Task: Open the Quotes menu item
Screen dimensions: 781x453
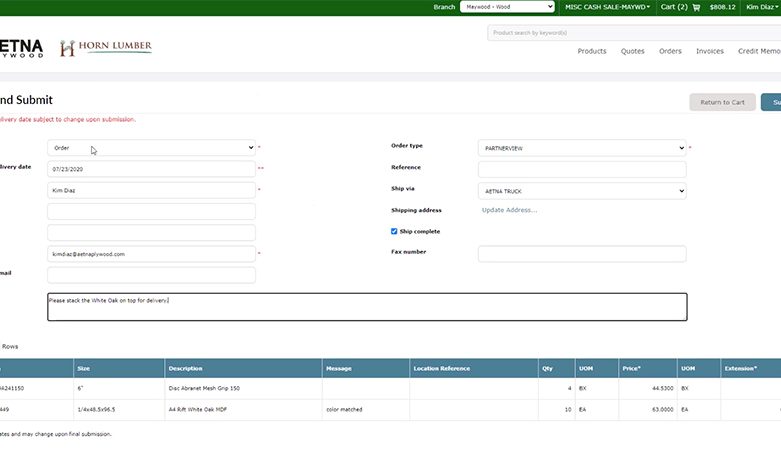Action: click(x=632, y=51)
